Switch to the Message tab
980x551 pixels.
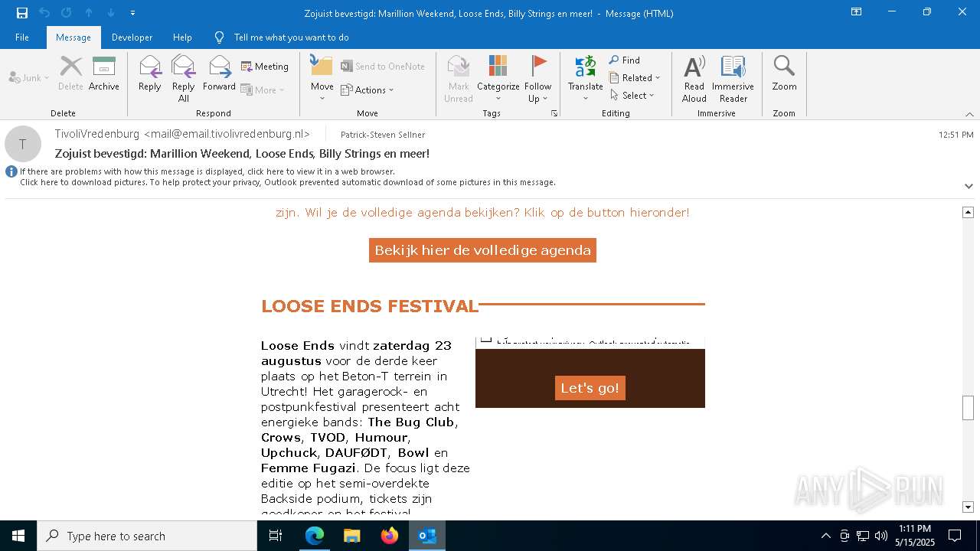click(x=73, y=37)
